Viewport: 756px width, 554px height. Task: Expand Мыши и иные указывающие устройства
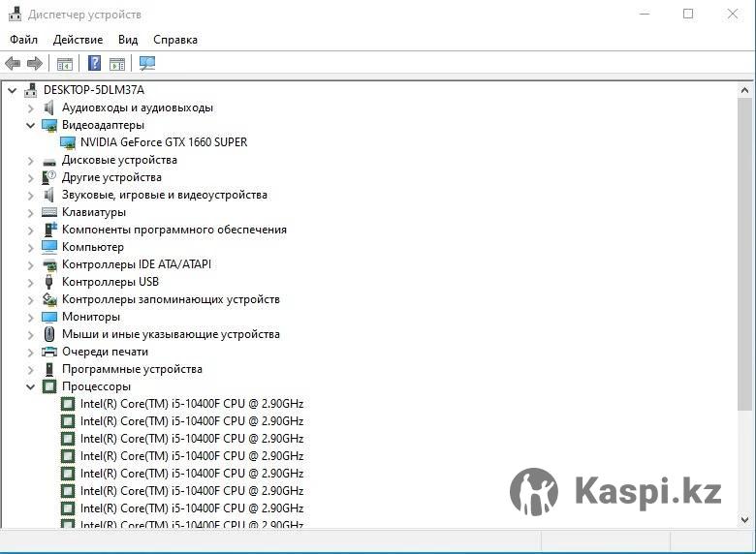31,334
